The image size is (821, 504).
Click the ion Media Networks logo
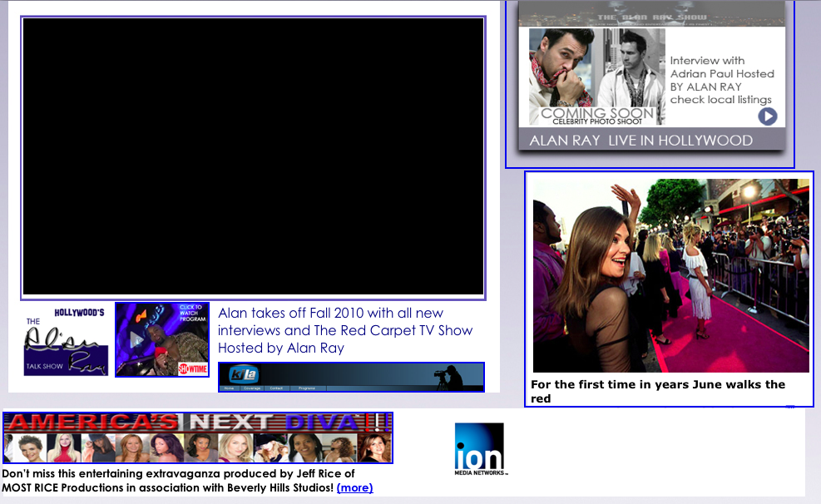[479, 449]
